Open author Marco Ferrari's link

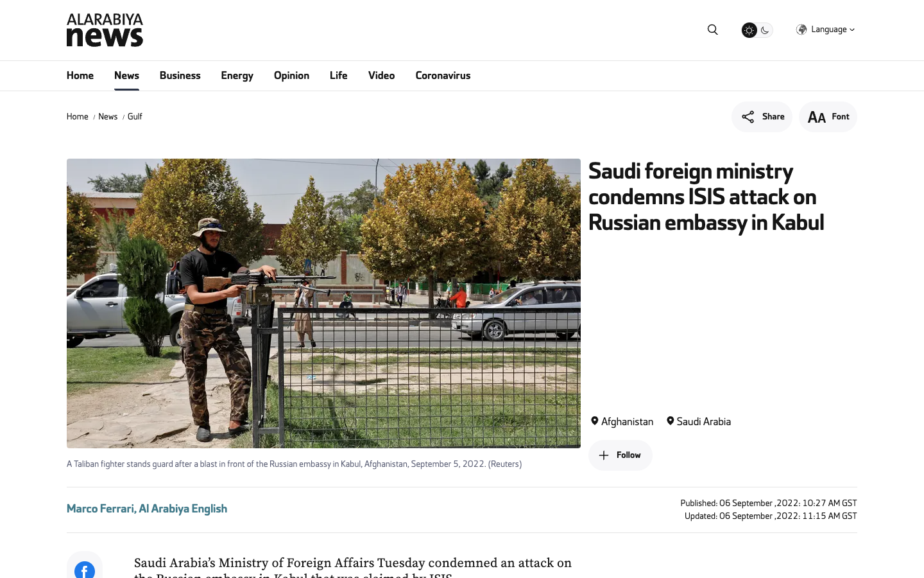(147, 509)
